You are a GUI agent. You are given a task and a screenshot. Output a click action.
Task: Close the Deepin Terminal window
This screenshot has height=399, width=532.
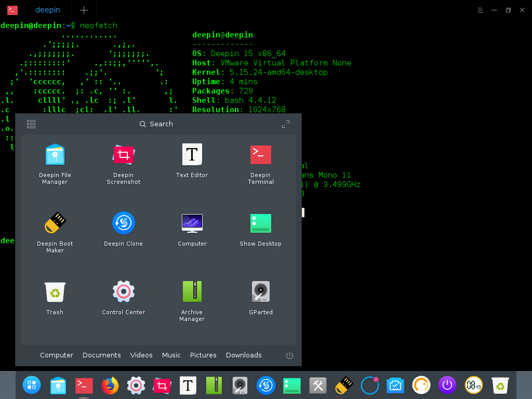point(522,10)
